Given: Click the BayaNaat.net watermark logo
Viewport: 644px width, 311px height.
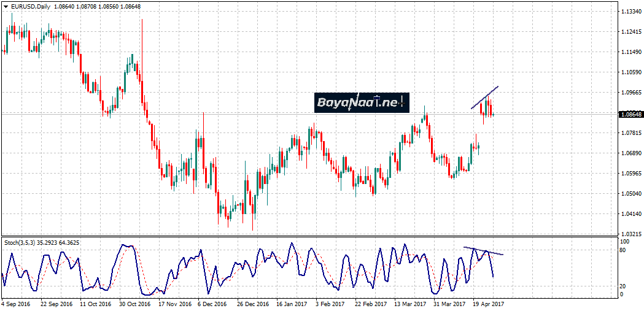Looking at the screenshot, I should pos(362,102).
